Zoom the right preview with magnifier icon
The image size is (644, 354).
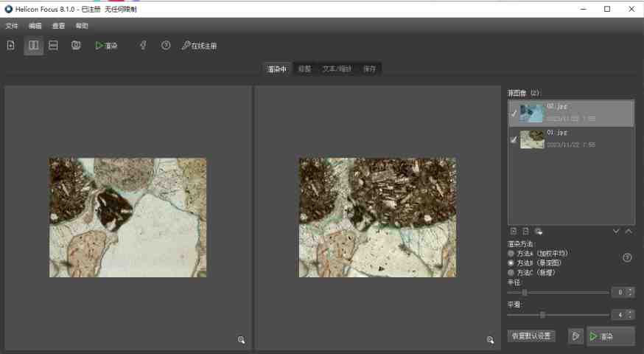pyautogui.click(x=490, y=340)
